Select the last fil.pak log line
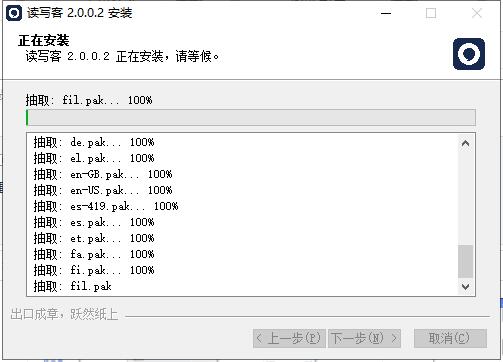 pyautogui.click(x=73, y=286)
